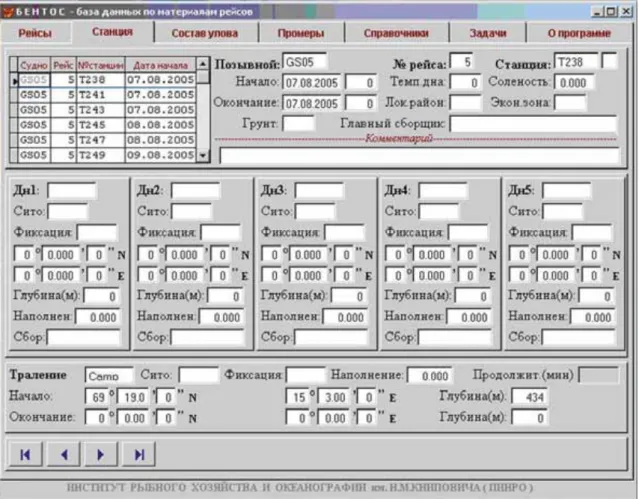Screen dimensions: 639x499
Task: Switch to the Промеры tab
Action: coord(301,33)
